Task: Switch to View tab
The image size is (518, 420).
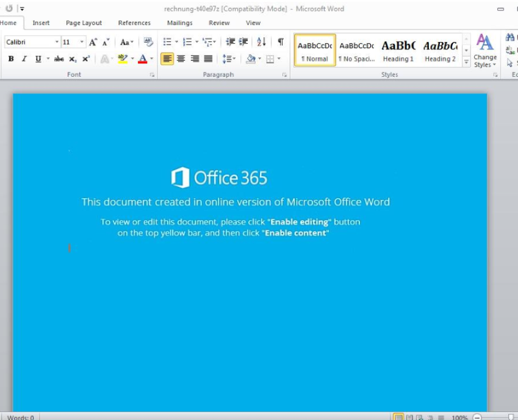Action: 253,23
